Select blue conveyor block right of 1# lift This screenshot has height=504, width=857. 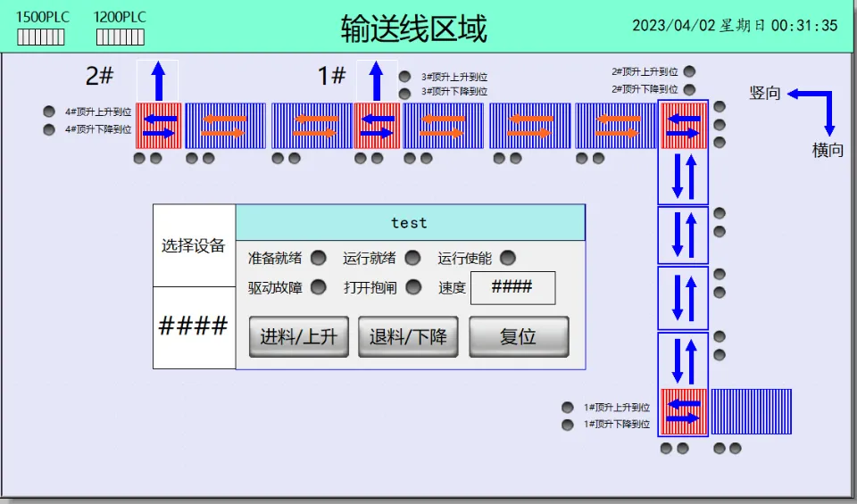pyautogui.click(x=752, y=412)
